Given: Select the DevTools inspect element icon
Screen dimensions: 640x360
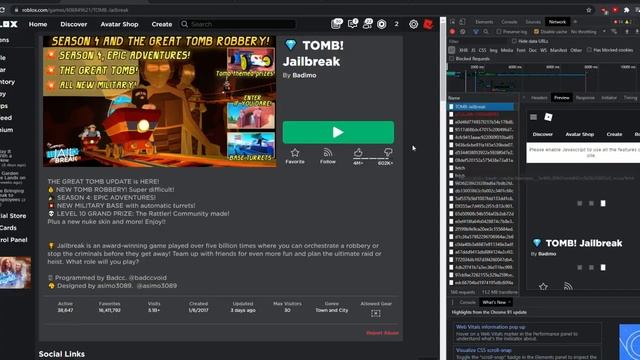Looking at the screenshot, I should pyautogui.click(x=453, y=22).
